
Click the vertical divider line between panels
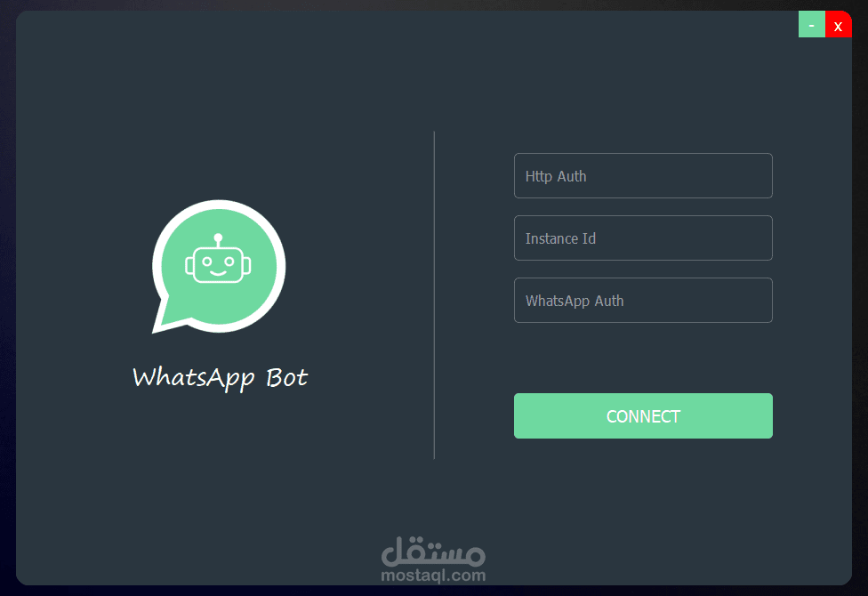click(x=434, y=295)
